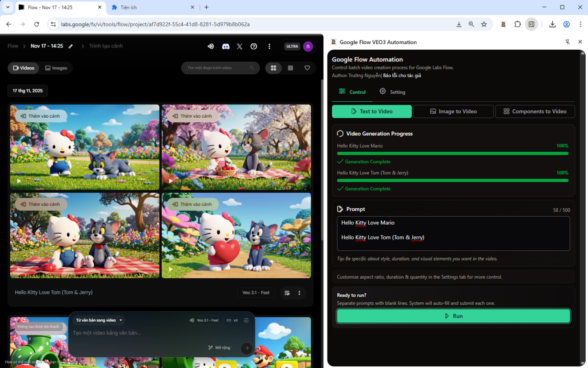Select the large grid view toggle
This screenshot has width=588, height=368.
pos(273,68)
